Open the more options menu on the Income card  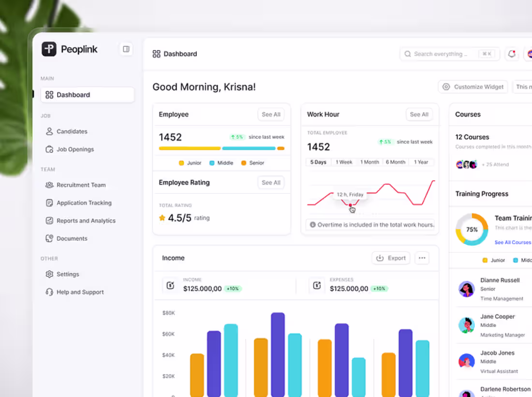422,258
